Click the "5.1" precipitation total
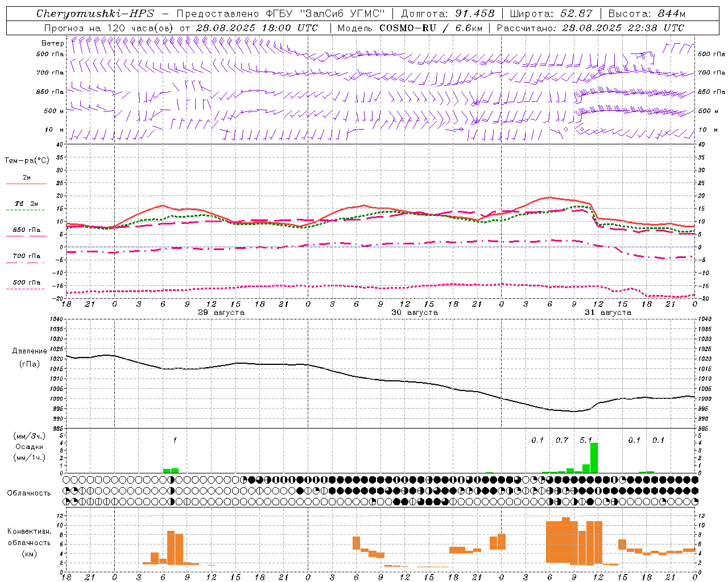This screenshot has height=582, width=728. [586, 440]
